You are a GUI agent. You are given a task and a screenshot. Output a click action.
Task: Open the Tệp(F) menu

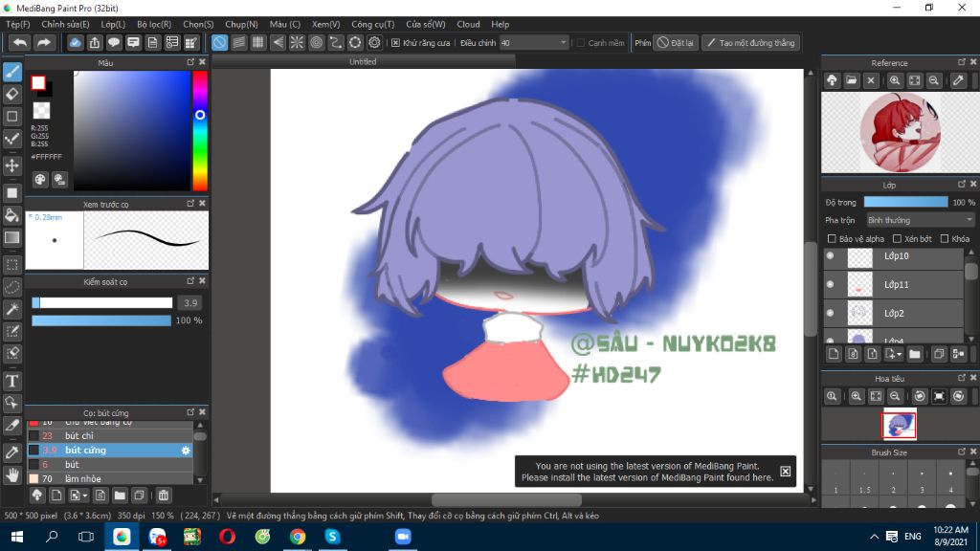click(17, 24)
